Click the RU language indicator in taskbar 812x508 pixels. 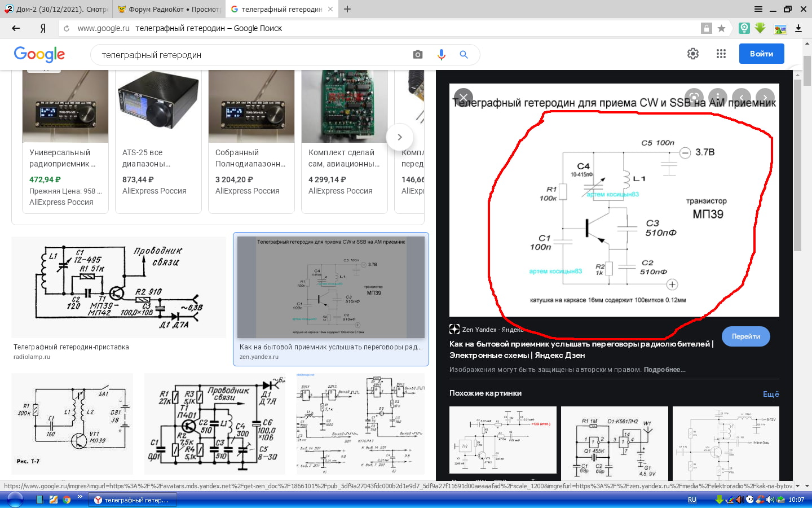click(692, 500)
